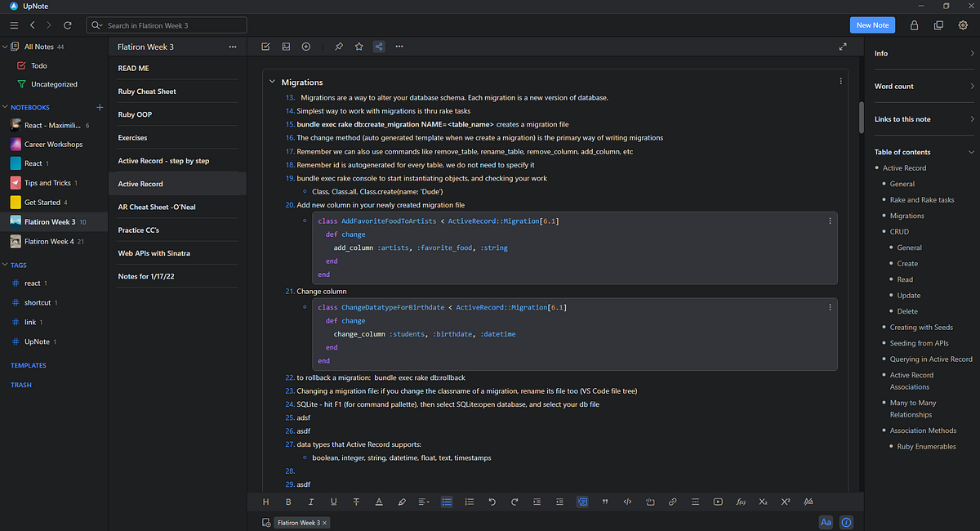Insert a superscript using the X² icon
The image size is (980, 531).
[x=785, y=502]
